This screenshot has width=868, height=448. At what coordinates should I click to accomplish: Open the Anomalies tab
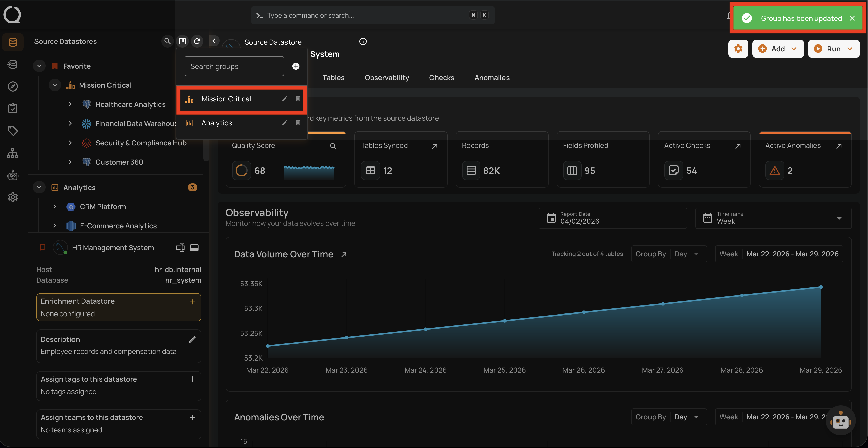coord(492,78)
